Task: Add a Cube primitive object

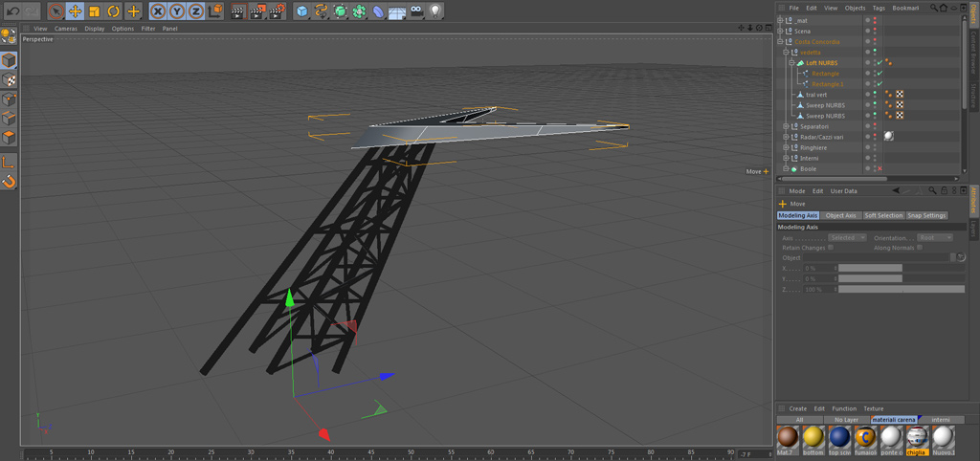Action: tap(301, 11)
